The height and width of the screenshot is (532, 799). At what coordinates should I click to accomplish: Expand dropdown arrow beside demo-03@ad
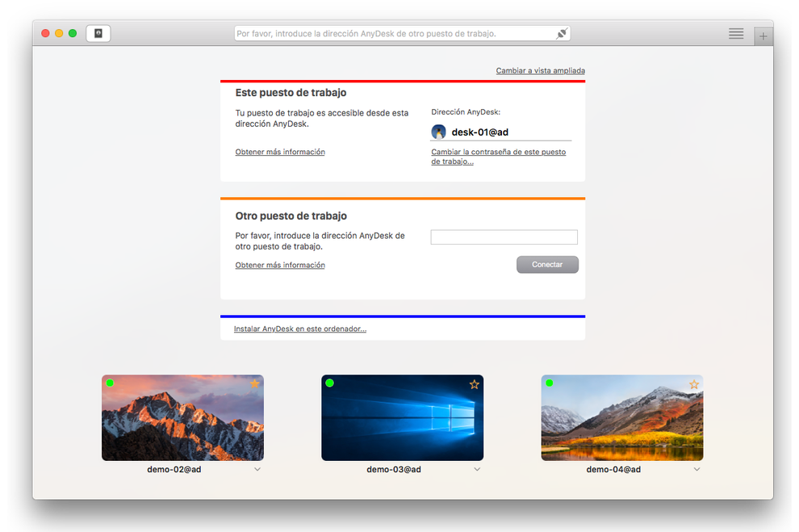pos(477,469)
